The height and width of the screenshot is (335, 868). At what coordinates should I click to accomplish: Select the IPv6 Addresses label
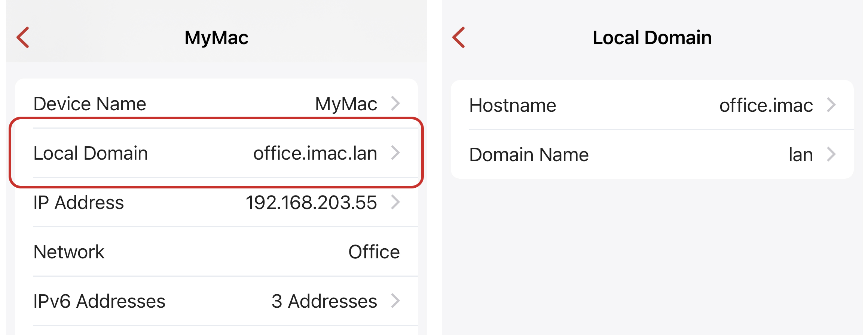[100, 301]
